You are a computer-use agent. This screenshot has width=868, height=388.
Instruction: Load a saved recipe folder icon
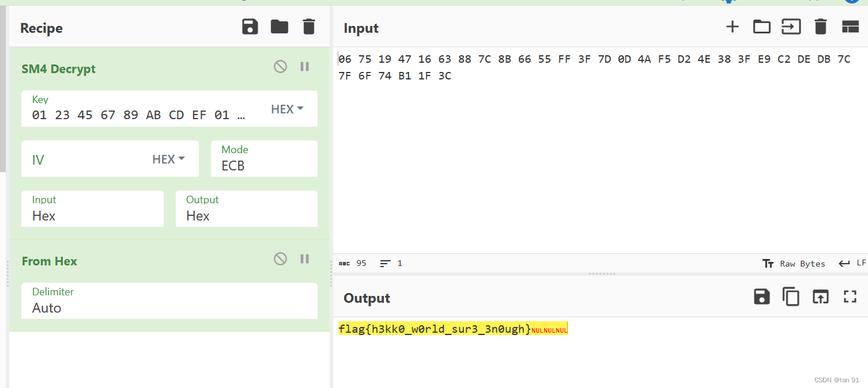click(280, 26)
